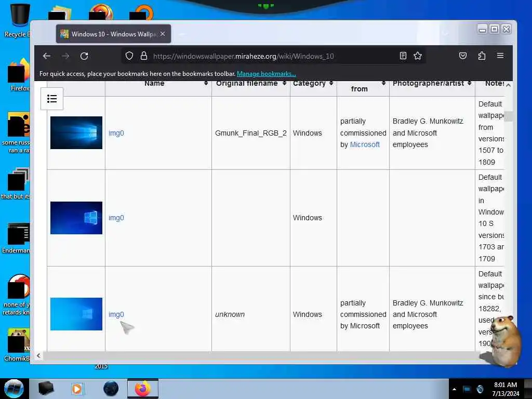Open the Windows 10 S wallpaper thumbnail
The height and width of the screenshot is (399, 532).
tap(76, 218)
